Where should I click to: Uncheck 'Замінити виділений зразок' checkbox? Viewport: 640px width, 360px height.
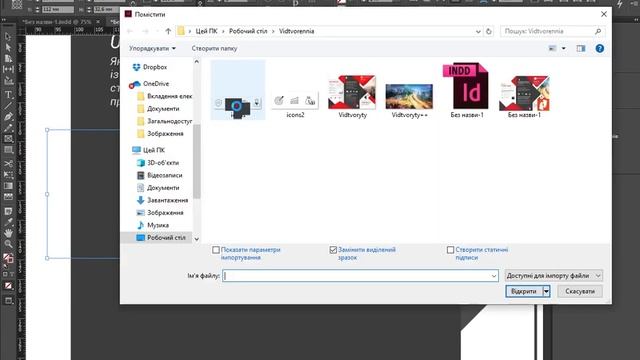tap(333, 250)
